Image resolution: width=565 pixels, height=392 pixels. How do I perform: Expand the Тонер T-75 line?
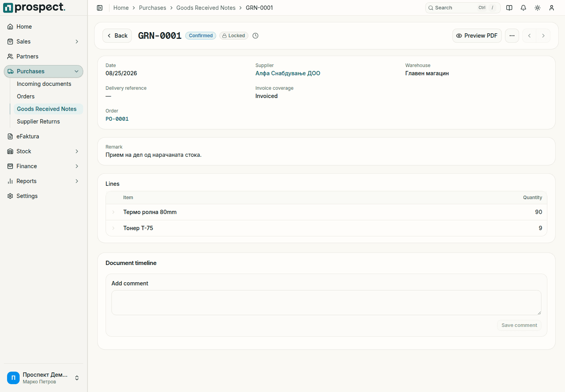coord(113,228)
